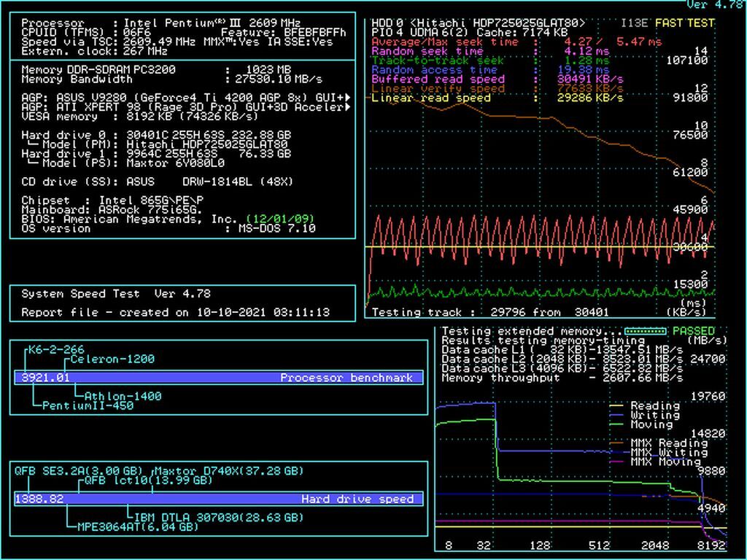Expand arrow after ATI XPERT 98 line
This screenshot has height=560, width=747.
click(x=348, y=107)
